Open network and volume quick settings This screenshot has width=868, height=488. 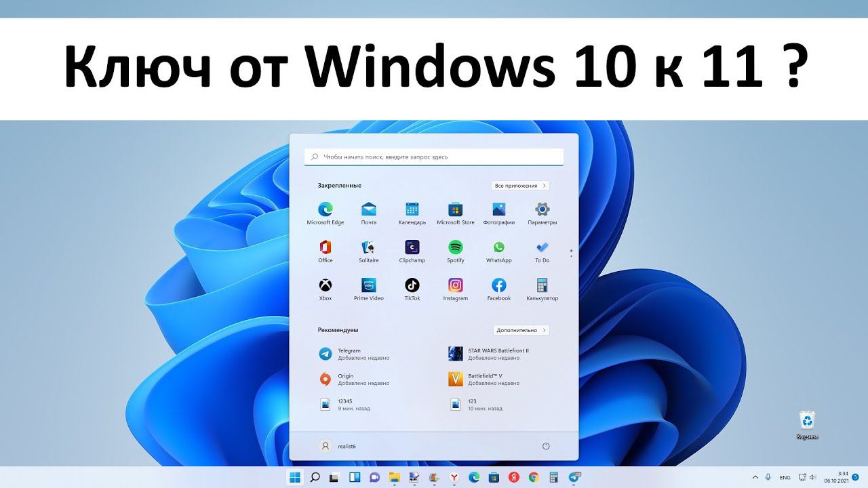pyautogui.click(x=806, y=477)
